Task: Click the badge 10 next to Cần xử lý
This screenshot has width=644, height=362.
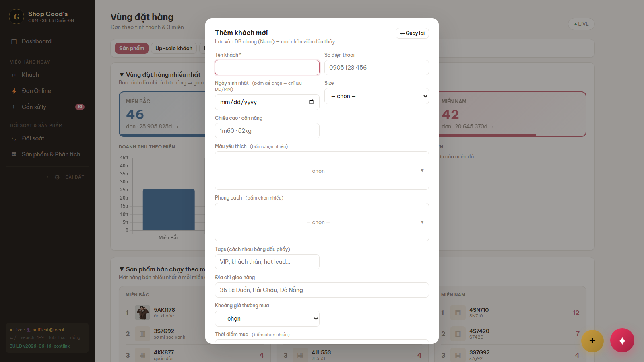Action: [x=80, y=107]
